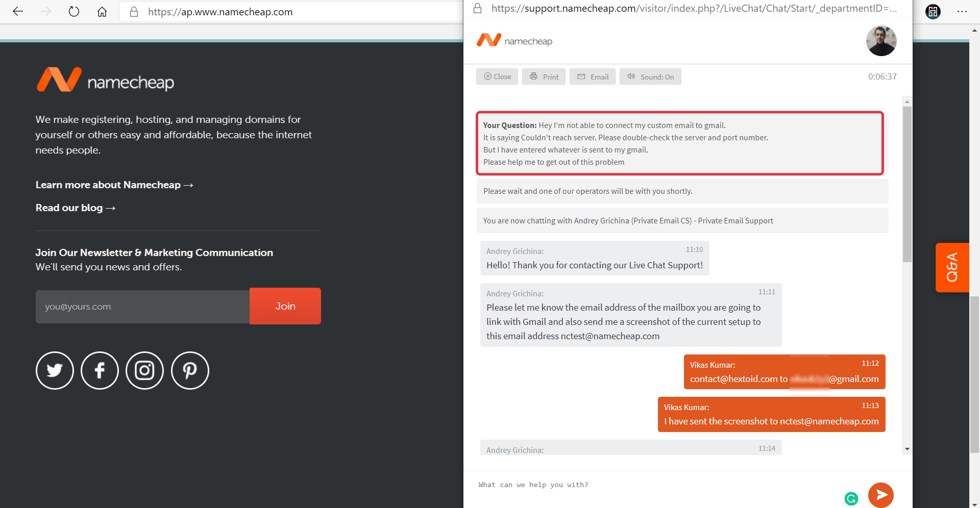Click the chat transcript scrollbar thumb

tap(907, 184)
